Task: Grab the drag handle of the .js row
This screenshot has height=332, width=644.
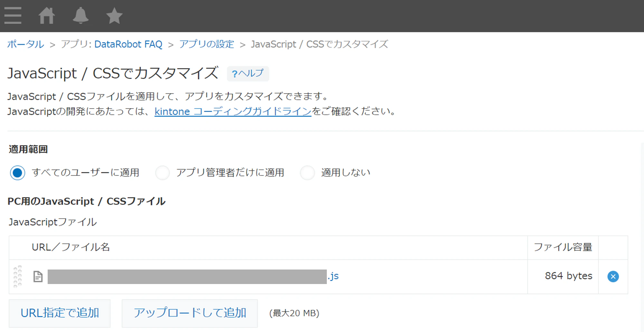Action: [x=17, y=276]
